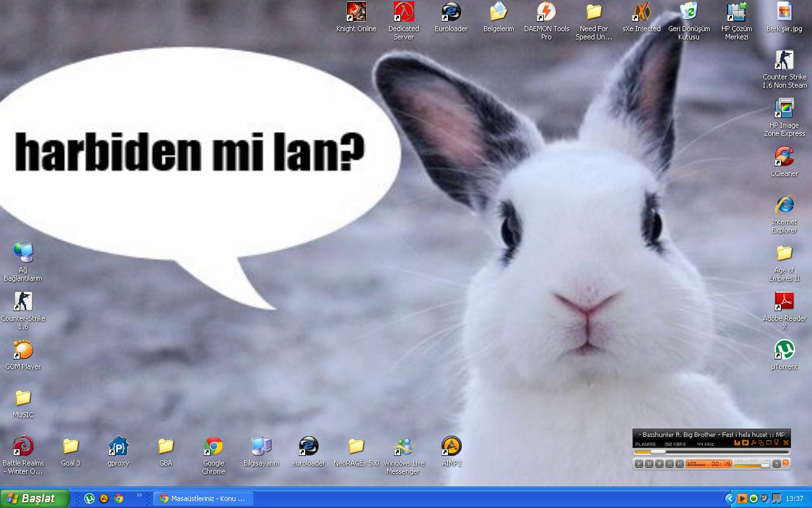Select the Berk şiir.jpg file
This screenshot has width=812, height=508.
784,17
